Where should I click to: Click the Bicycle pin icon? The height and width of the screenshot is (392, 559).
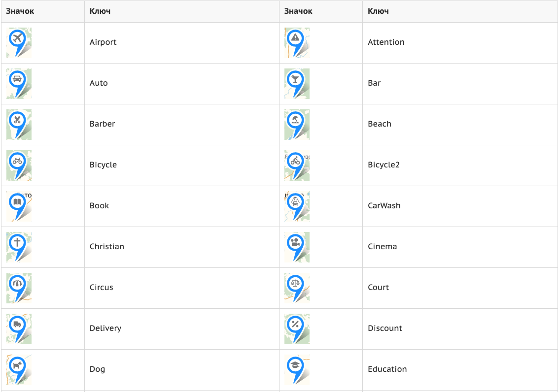tap(19, 165)
